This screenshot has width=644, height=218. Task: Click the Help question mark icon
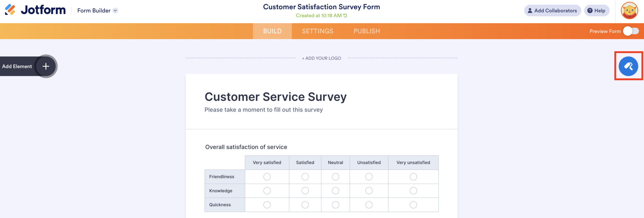pyautogui.click(x=590, y=10)
